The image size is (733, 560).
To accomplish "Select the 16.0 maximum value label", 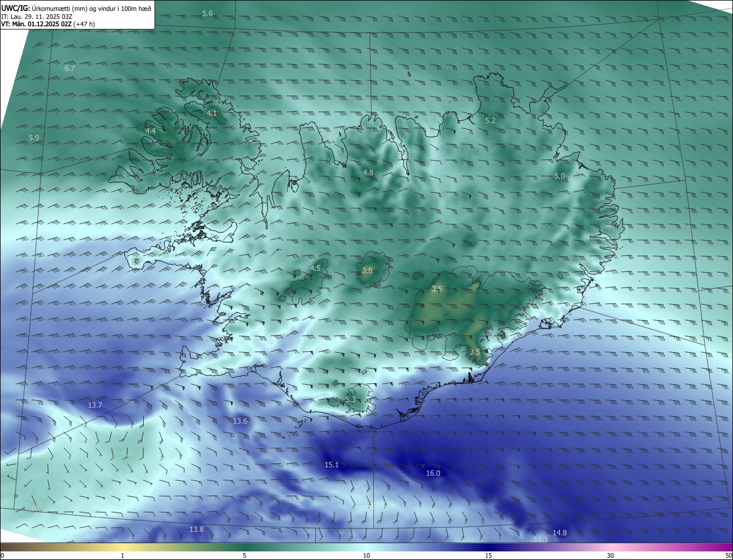I will click(433, 474).
